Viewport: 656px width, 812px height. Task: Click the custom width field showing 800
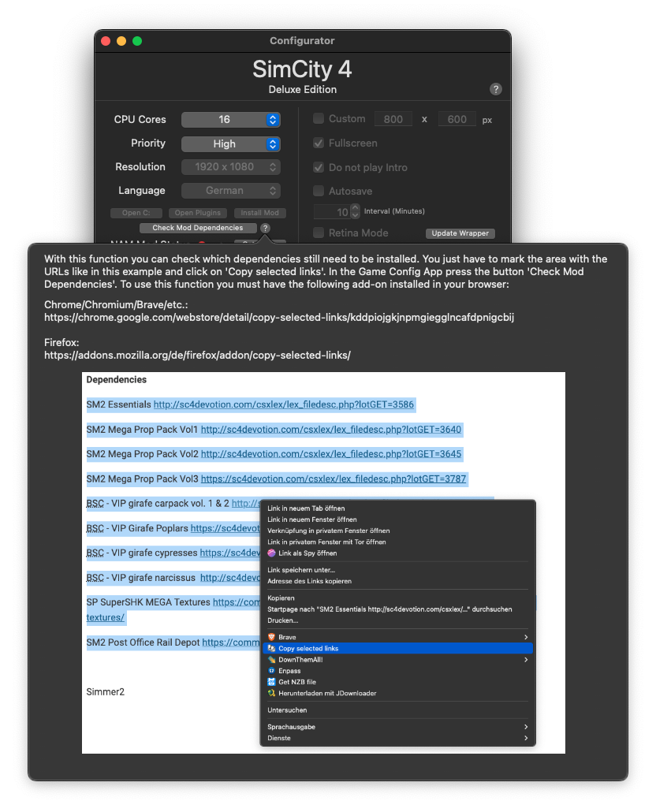point(393,119)
